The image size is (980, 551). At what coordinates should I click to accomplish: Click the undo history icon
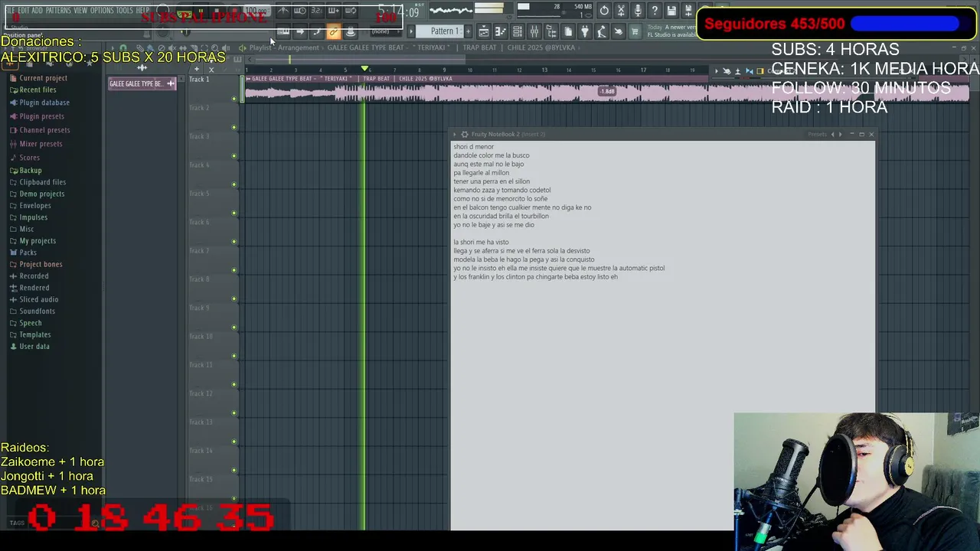(604, 11)
